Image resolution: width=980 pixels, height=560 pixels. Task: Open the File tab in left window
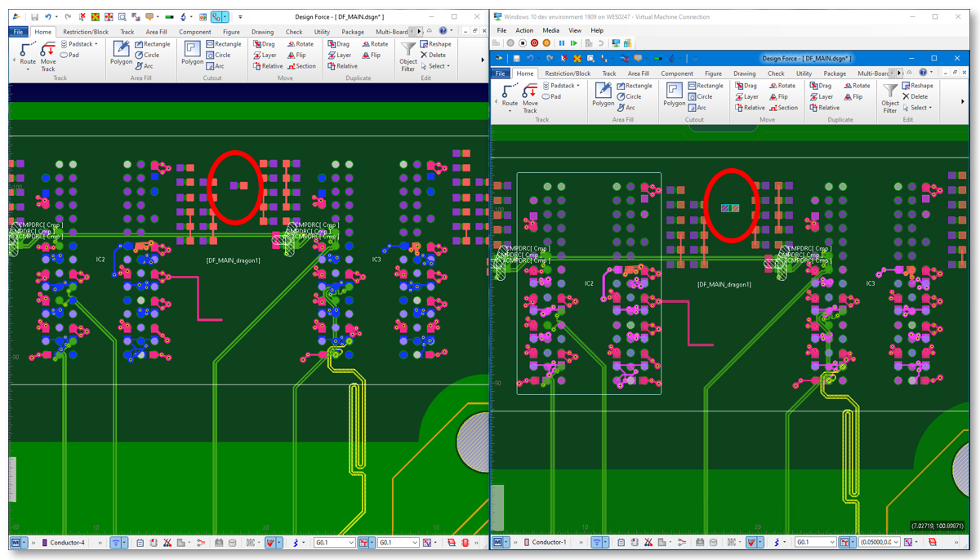tap(18, 32)
